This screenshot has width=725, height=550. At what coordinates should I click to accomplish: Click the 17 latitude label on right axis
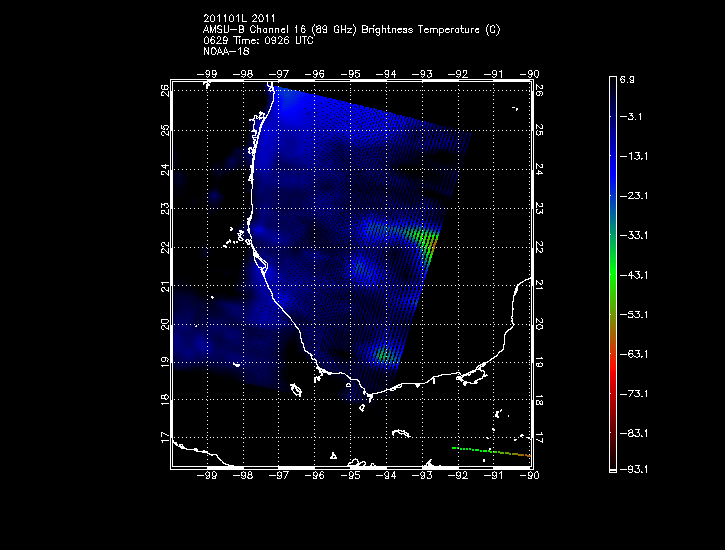click(539, 438)
